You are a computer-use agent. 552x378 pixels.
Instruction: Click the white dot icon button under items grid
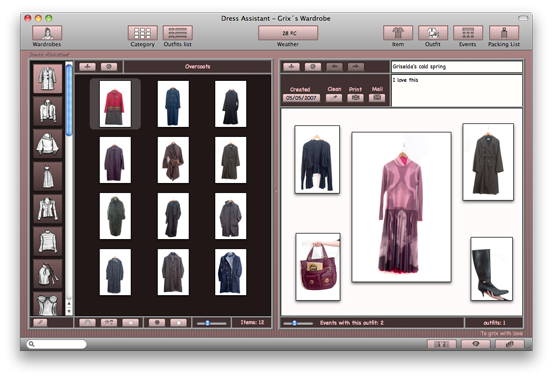pyautogui.click(x=130, y=322)
